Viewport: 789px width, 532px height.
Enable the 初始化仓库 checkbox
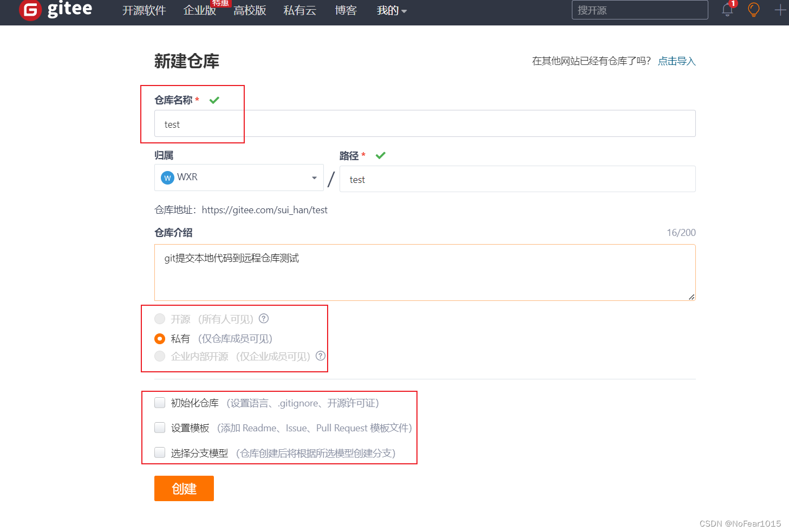coord(160,403)
